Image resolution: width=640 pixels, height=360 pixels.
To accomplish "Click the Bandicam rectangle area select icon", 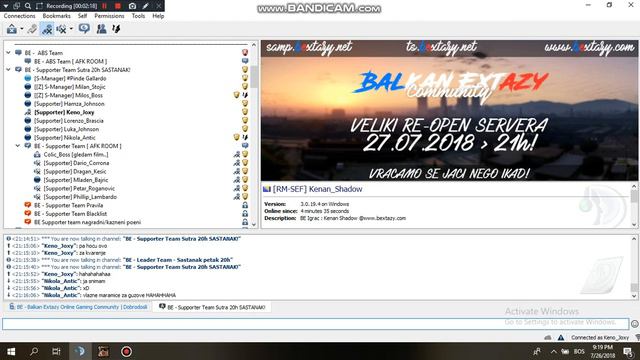I will (x=39, y=6).
